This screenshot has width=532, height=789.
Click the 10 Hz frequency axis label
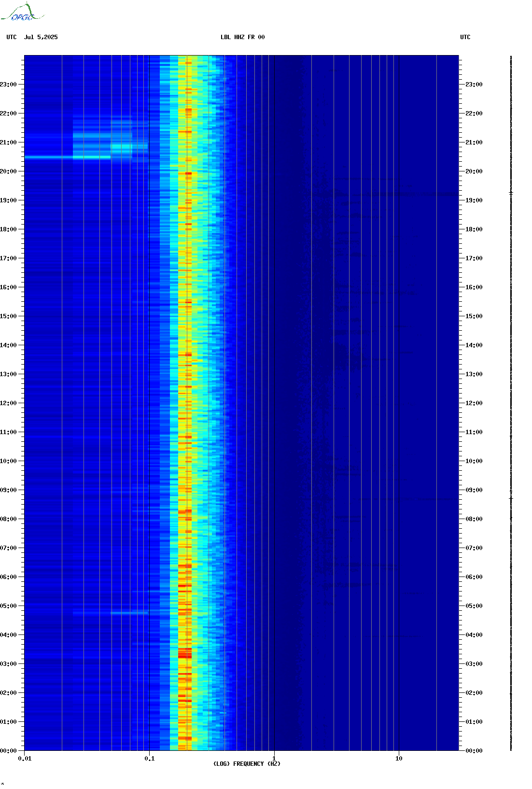coord(399,759)
